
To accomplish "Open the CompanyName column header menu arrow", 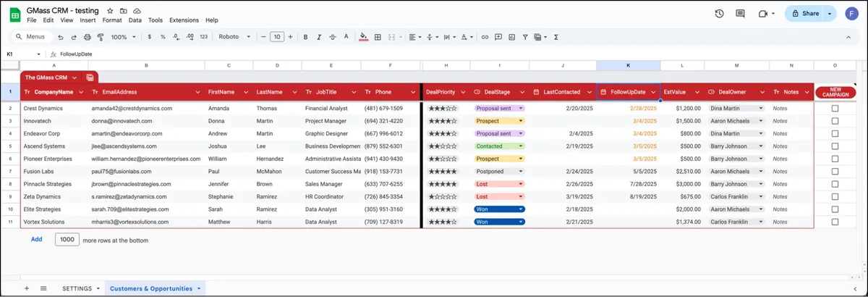I will [81, 92].
